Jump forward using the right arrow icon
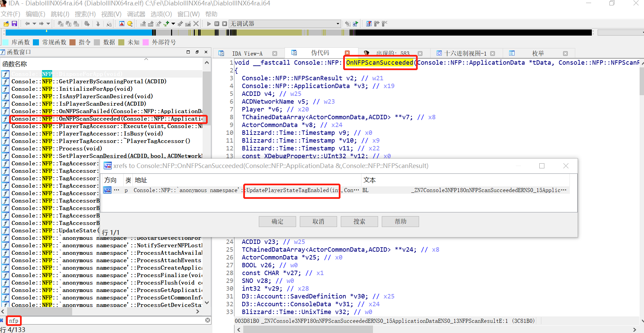This screenshot has width=644, height=333. 41,24
